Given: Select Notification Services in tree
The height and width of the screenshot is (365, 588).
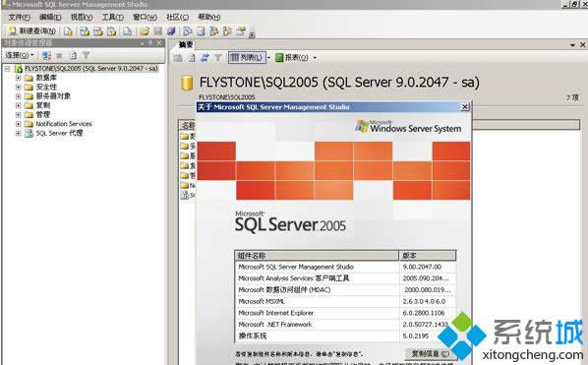Looking at the screenshot, I should click(64, 124).
